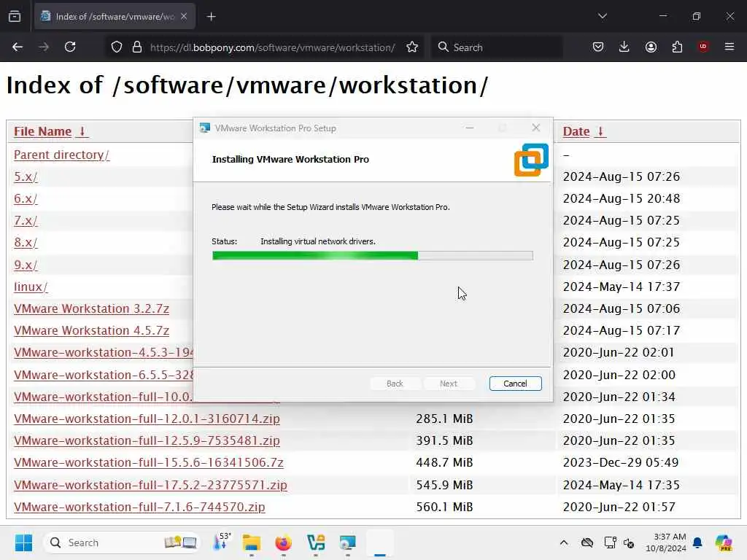
Task: Open the Windows Start menu
Action: pyautogui.click(x=23, y=542)
